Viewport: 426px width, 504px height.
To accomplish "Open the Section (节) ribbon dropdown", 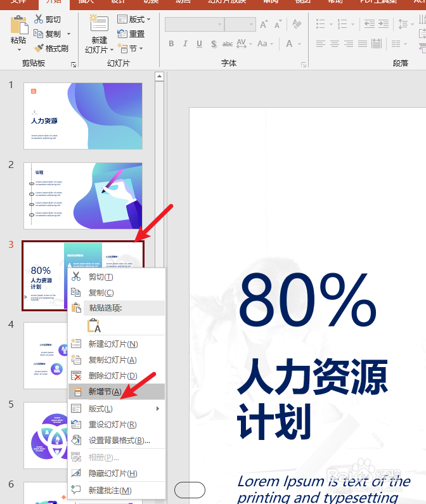I will (x=130, y=49).
